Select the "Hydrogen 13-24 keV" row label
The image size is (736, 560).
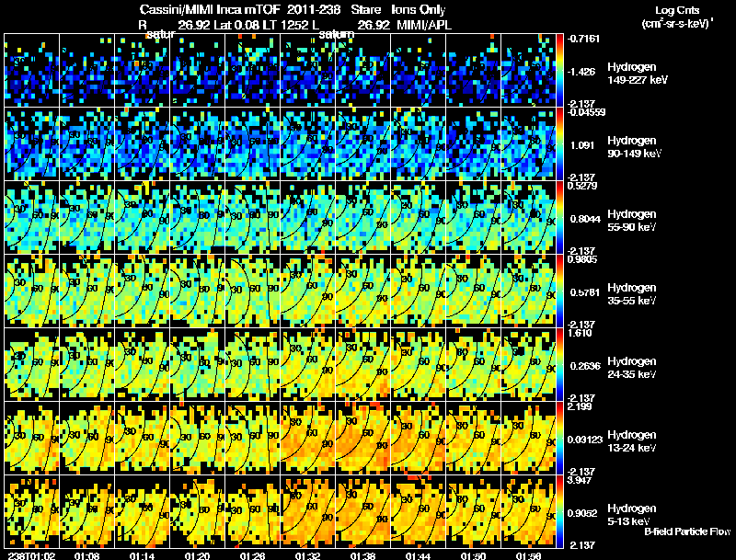(631, 441)
